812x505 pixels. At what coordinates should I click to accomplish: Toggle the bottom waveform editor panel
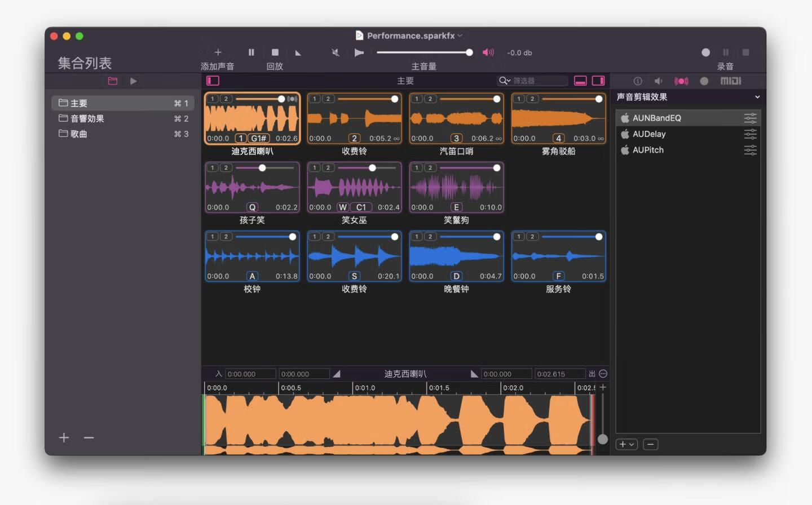point(580,81)
